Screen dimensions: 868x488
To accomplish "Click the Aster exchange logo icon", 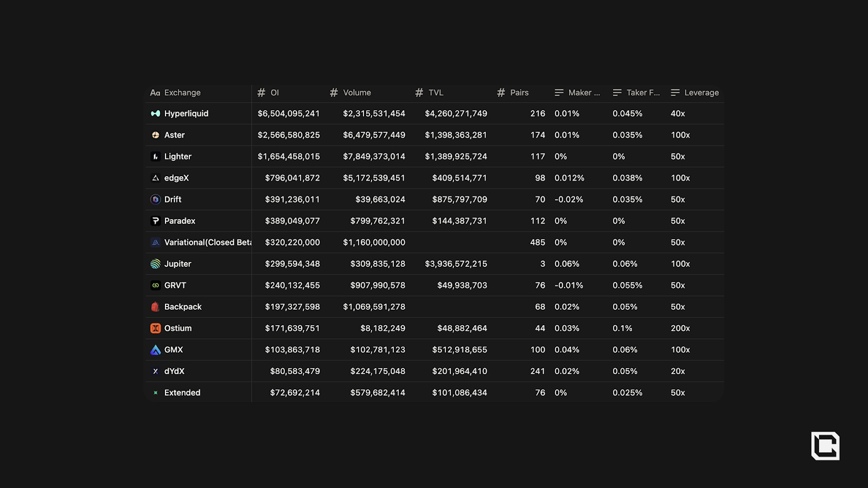I will pyautogui.click(x=155, y=135).
